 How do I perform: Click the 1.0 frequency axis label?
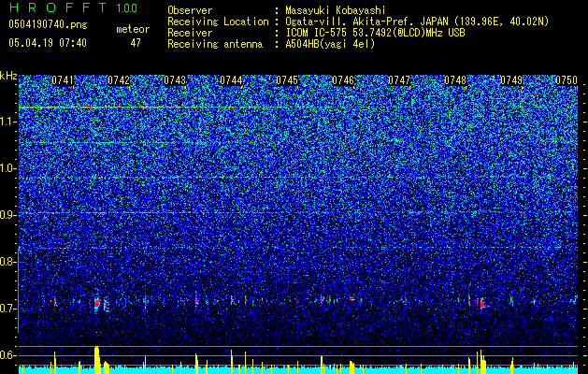point(7,168)
